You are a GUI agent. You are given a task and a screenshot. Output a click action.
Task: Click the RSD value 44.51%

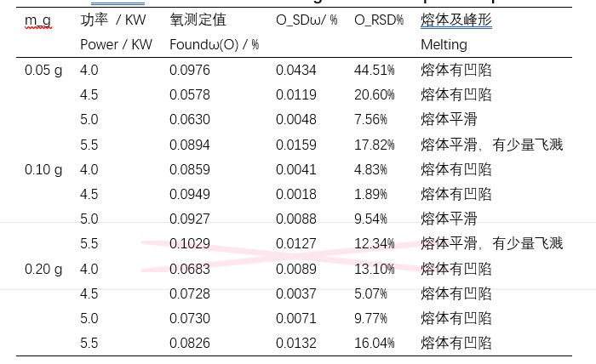pos(374,71)
